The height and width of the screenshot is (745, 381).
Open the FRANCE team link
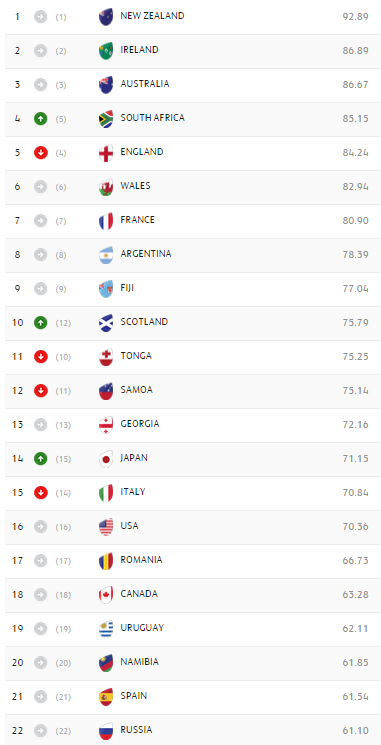(x=137, y=220)
